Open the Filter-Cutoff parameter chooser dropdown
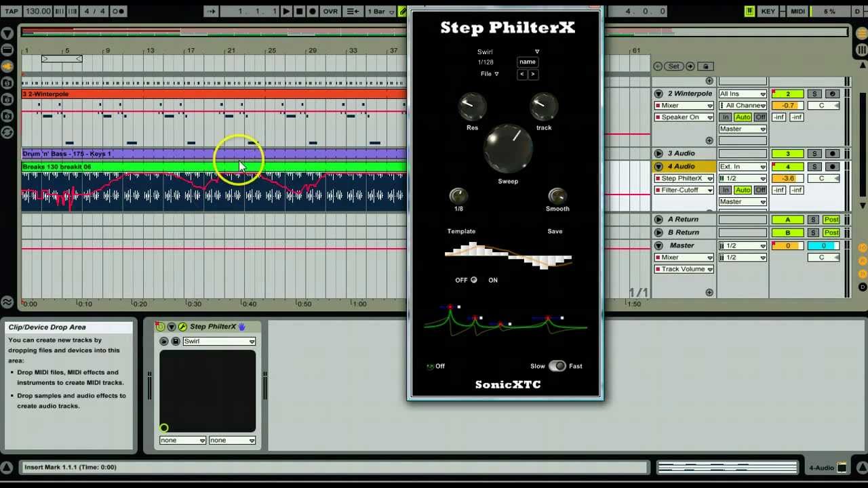Screen dimensions: 868x488 [684, 190]
